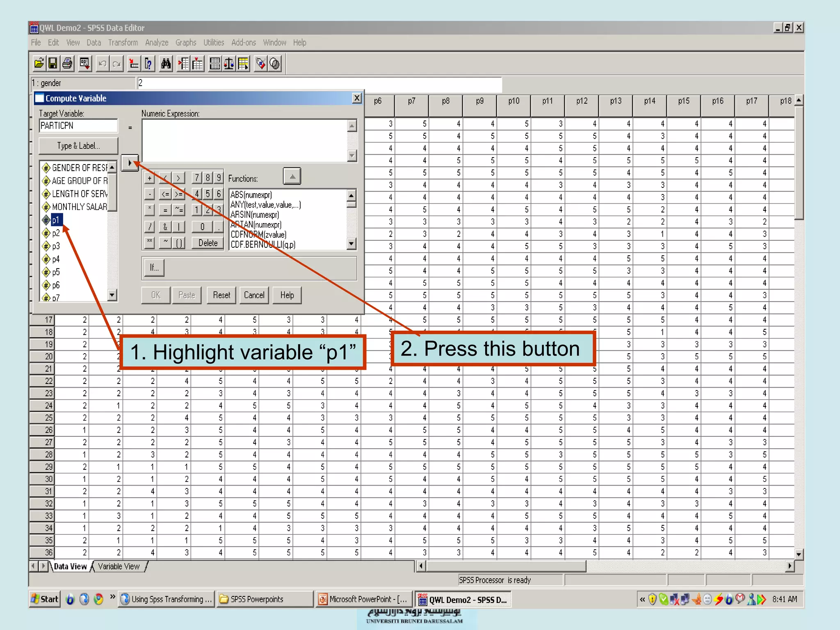The width and height of the screenshot is (840, 630).
Task: Click the Start button on the taskbar
Action: pyautogui.click(x=45, y=599)
